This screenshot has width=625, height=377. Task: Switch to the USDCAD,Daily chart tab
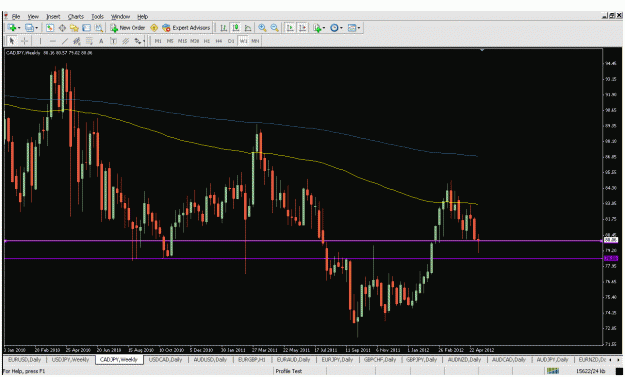tap(165, 360)
